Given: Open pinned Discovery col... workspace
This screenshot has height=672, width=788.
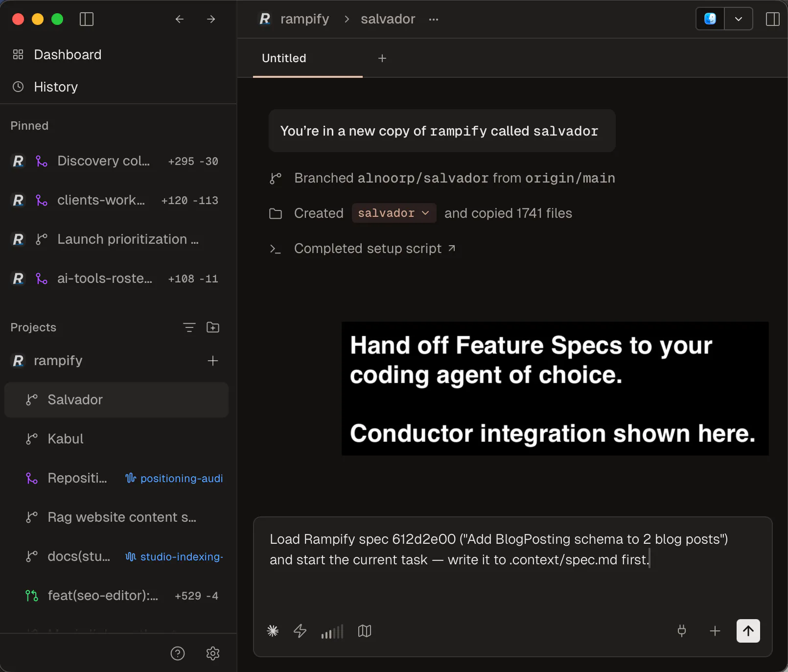Looking at the screenshot, I should click(116, 161).
